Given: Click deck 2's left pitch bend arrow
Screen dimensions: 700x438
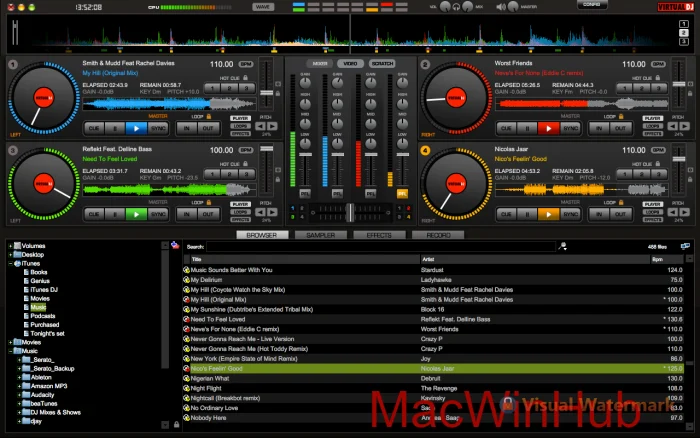Looking at the screenshot, I should pos(672,126).
